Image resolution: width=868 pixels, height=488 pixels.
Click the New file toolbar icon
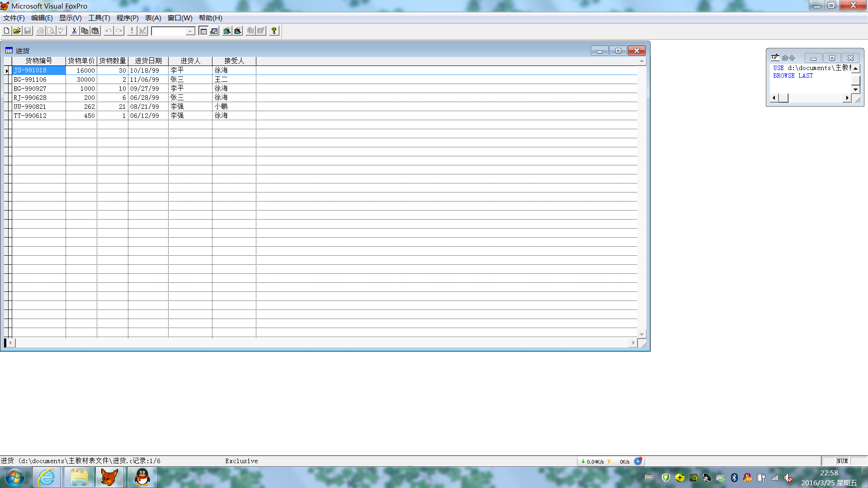click(6, 31)
